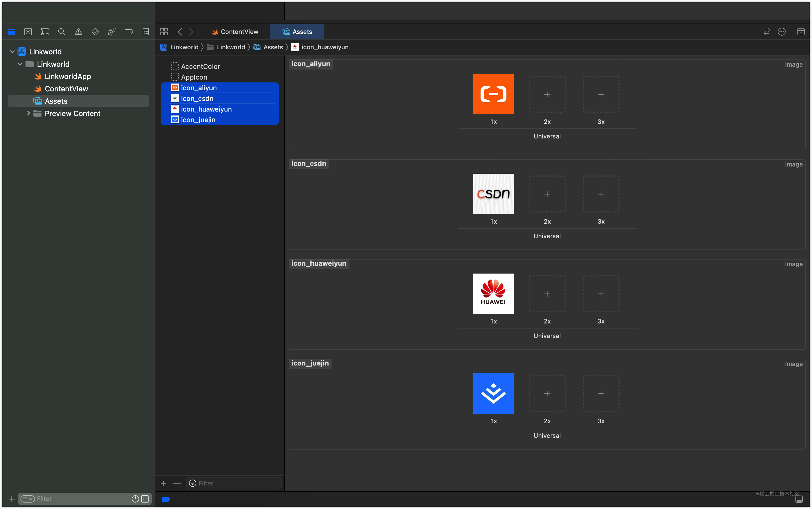Screen dimensions: 812x509
Task: Click the empty 2x slot for icon_csdn
Action: pyautogui.click(x=547, y=194)
